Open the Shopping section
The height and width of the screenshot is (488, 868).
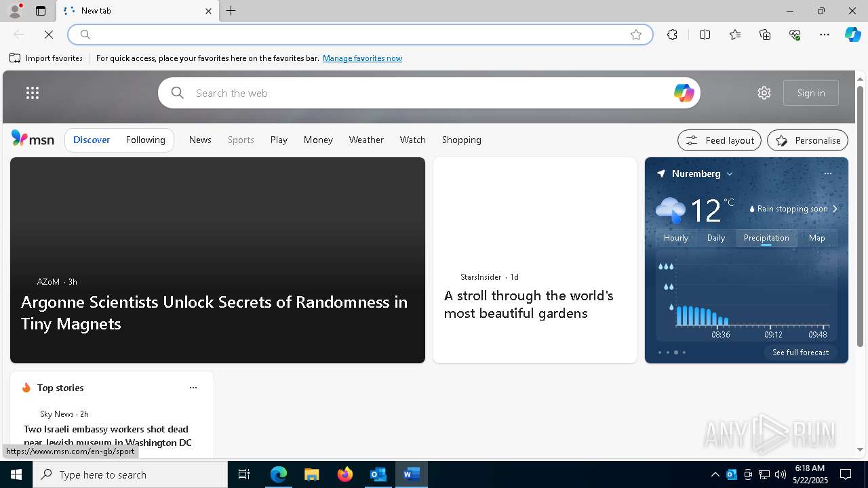point(462,140)
